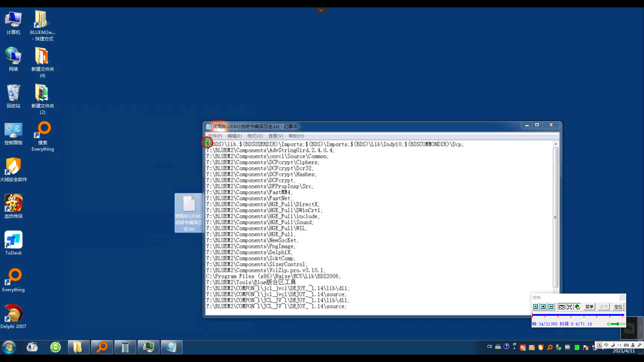Toggle 中 Chinese/English IME mode
The width and height of the screenshot is (644, 362).
pos(606,345)
